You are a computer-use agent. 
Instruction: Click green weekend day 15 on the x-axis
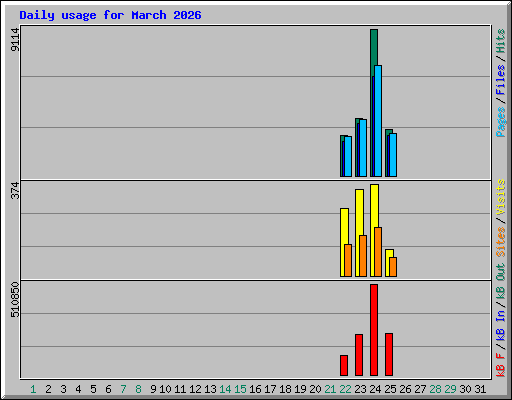click(x=240, y=389)
